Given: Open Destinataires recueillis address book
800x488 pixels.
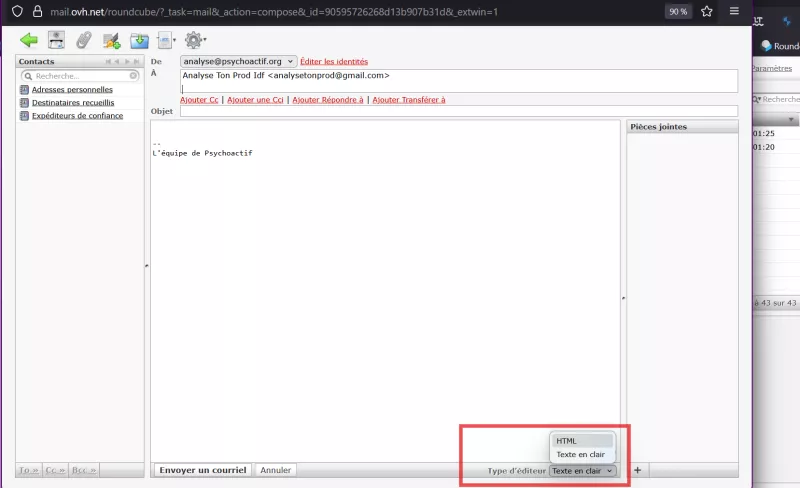Looking at the screenshot, I should click(73, 103).
